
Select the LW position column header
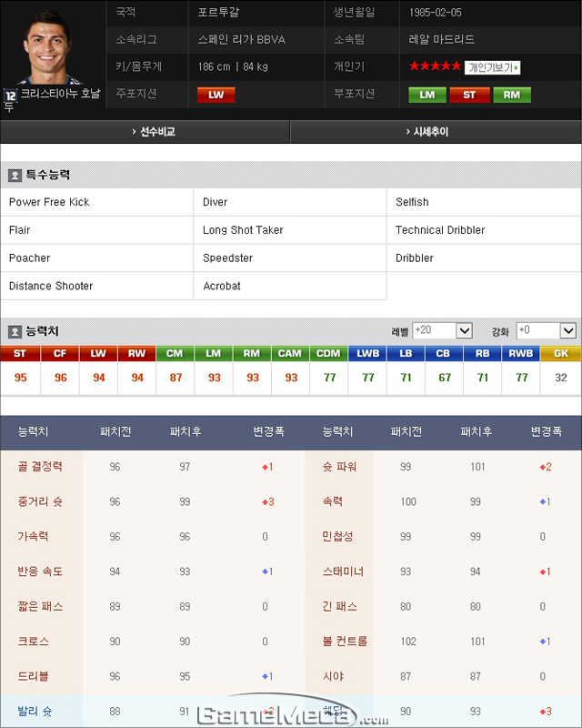point(98,353)
